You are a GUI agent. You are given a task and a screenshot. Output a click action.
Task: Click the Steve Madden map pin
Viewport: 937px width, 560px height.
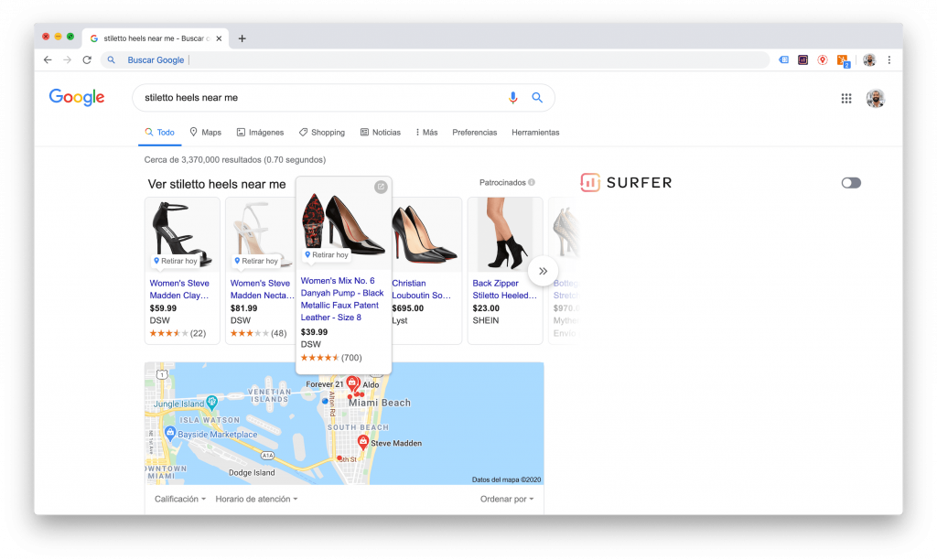[x=362, y=442]
